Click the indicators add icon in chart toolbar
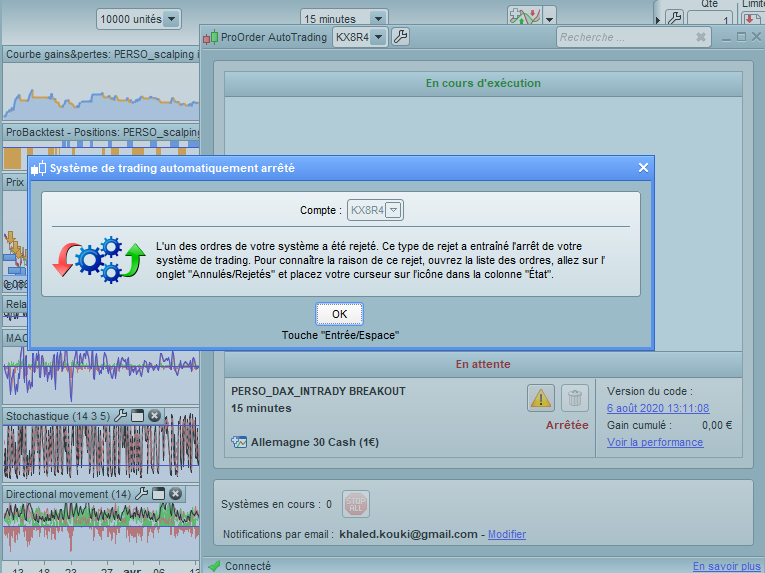Screen dimensions: 765x573 click(525, 16)
